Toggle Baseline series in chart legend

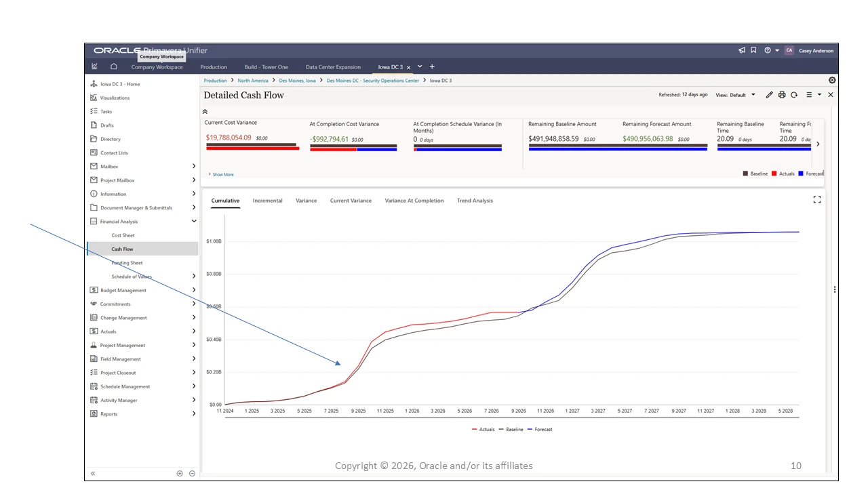pos(511,429)
